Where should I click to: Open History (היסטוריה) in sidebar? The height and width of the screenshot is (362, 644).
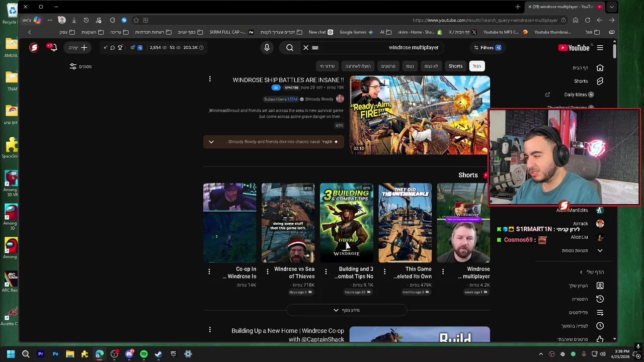587,299
